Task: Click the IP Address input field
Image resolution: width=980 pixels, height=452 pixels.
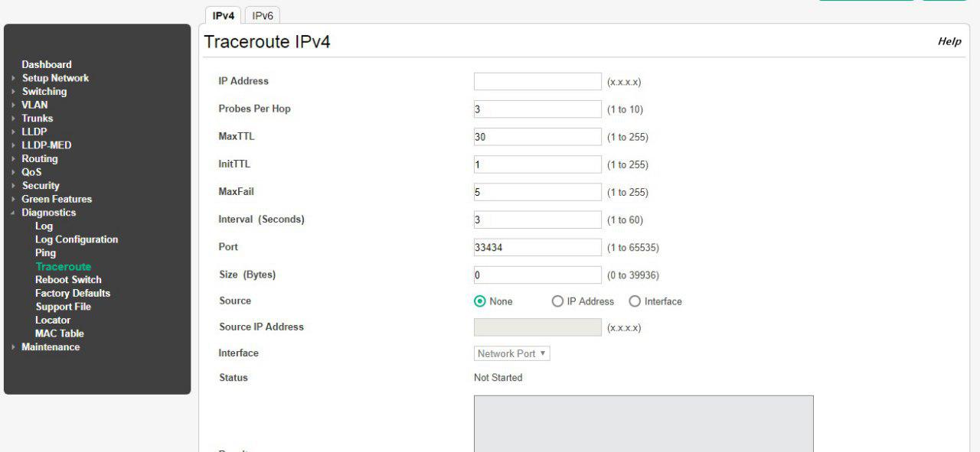Action: coord(537,82)
